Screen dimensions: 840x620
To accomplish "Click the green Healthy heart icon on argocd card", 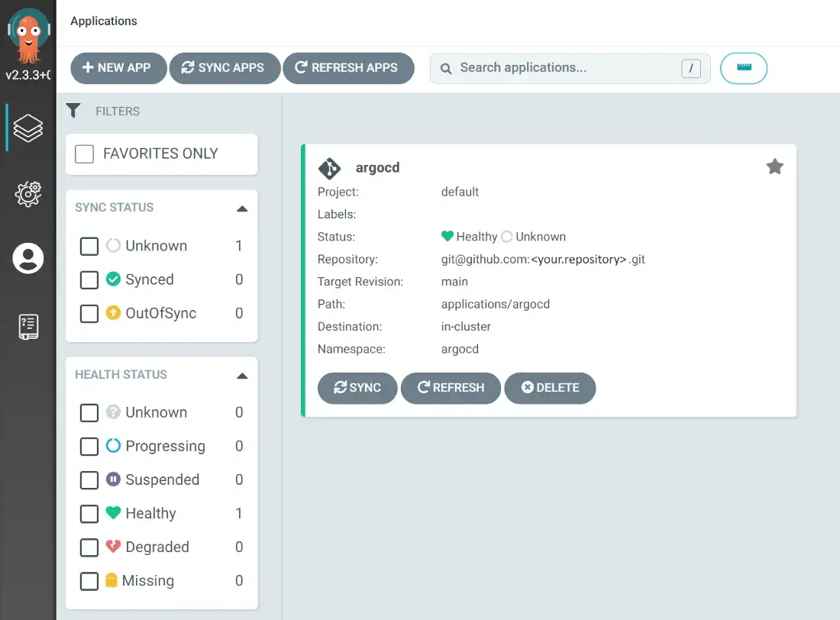I will coord(447,236).
